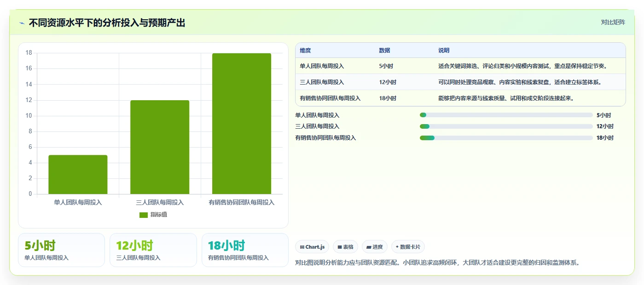The height and width of the screenshot is (285, 644).
Task: Click the 12小时 table cell
Action: (x=388, y=82)
